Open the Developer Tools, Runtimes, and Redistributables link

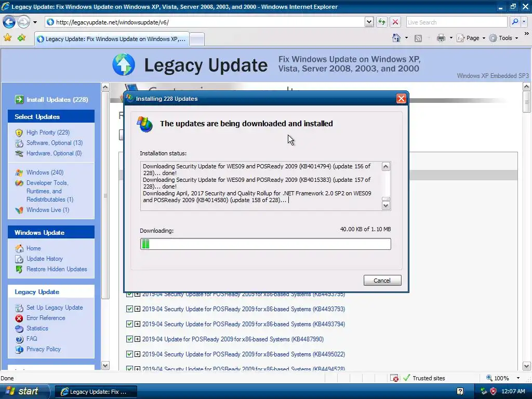point(50,191)
